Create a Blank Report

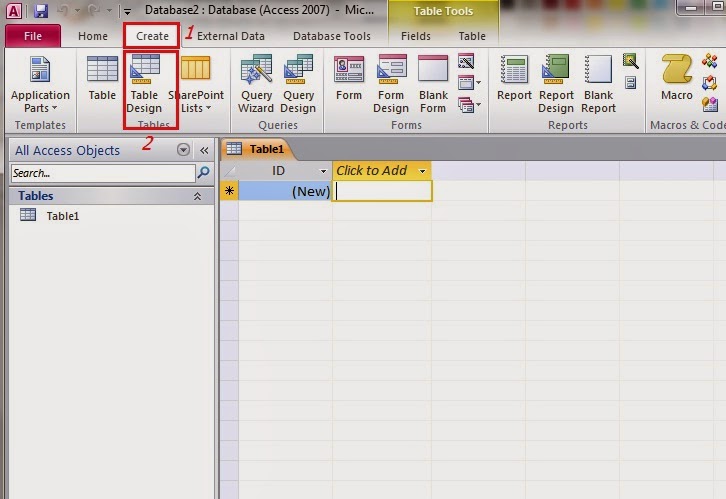point(598,84)
